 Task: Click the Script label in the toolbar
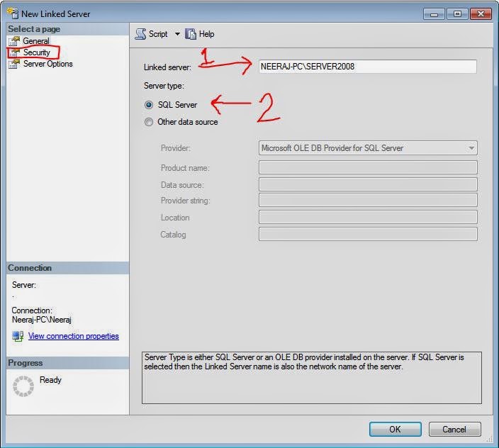[158, 34]
